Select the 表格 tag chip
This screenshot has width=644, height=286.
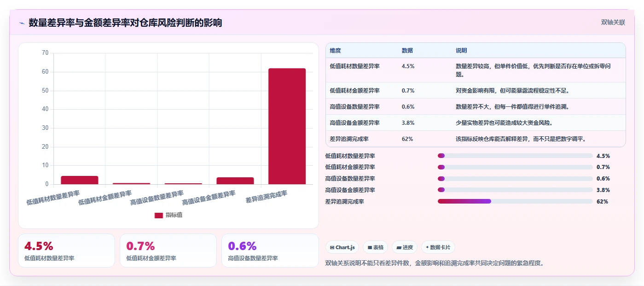[x=376, y=247]
